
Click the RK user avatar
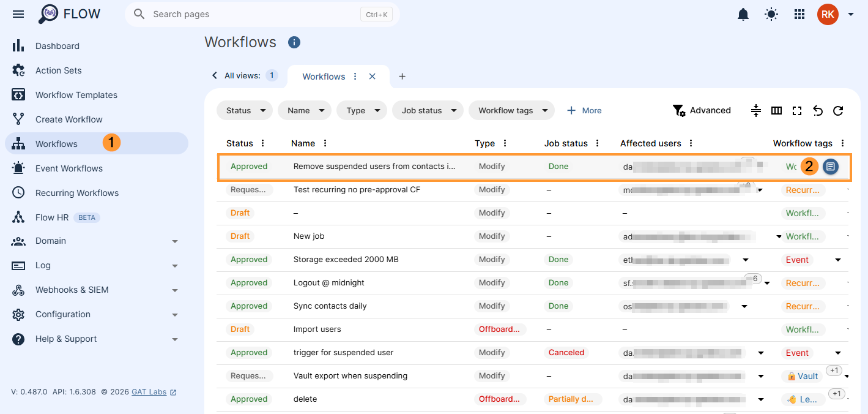tap(828, 14)
